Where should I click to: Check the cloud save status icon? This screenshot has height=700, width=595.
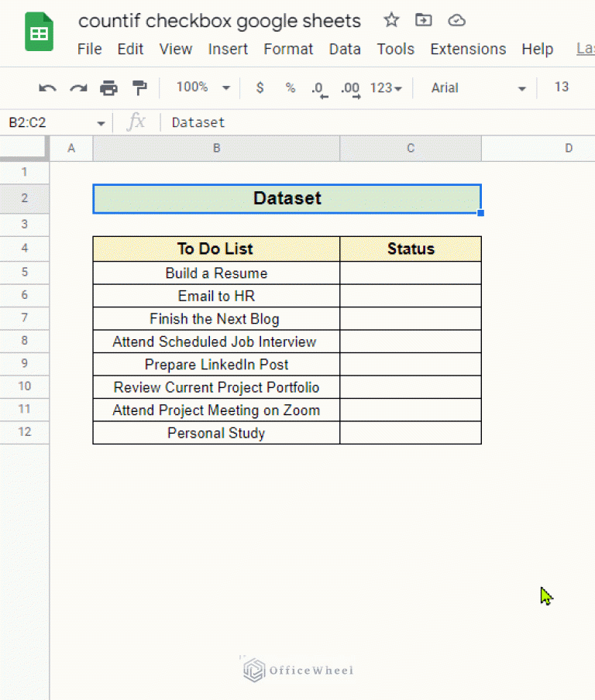457,21
